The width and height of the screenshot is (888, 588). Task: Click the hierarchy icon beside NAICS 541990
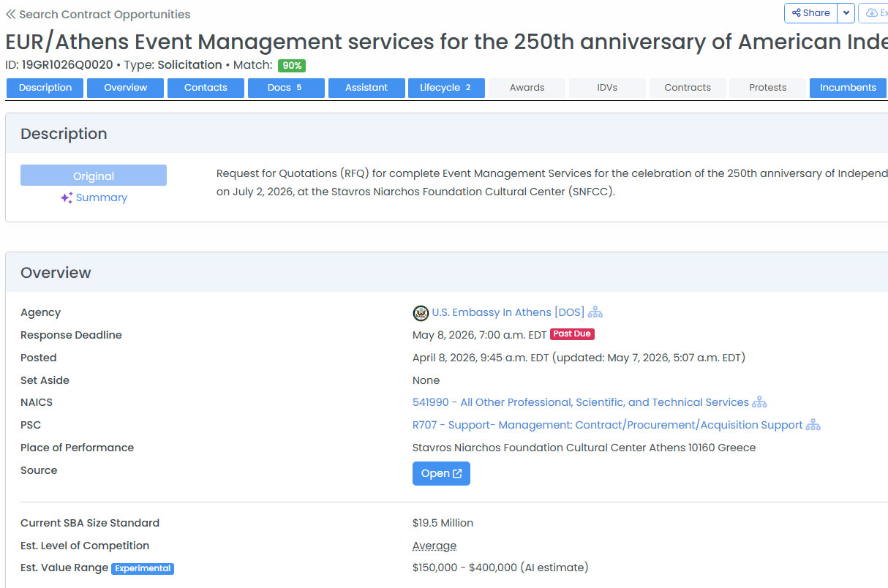coord(760,402)
